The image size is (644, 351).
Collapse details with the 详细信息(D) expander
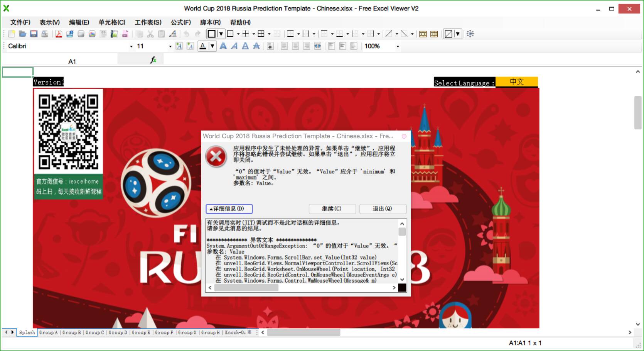pos(229,209)
